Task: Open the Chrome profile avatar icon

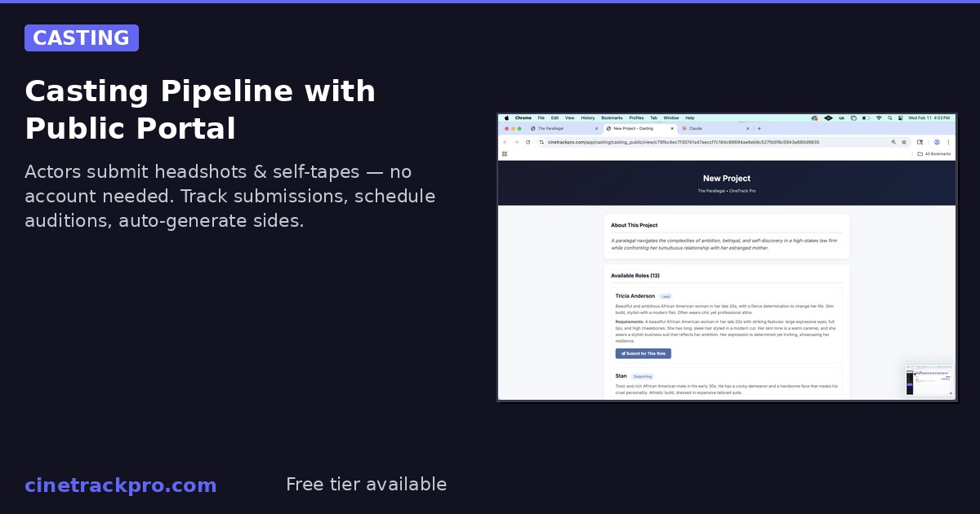Action: click(x=937, y=142)
